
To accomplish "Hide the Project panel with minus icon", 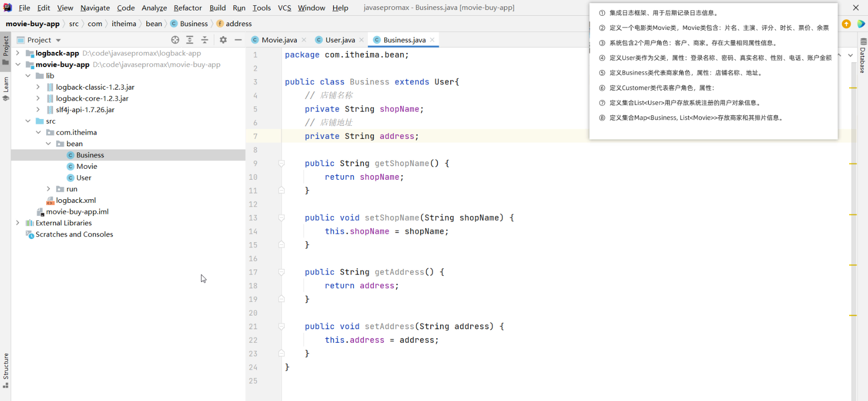I will click(x=238, y=40).
